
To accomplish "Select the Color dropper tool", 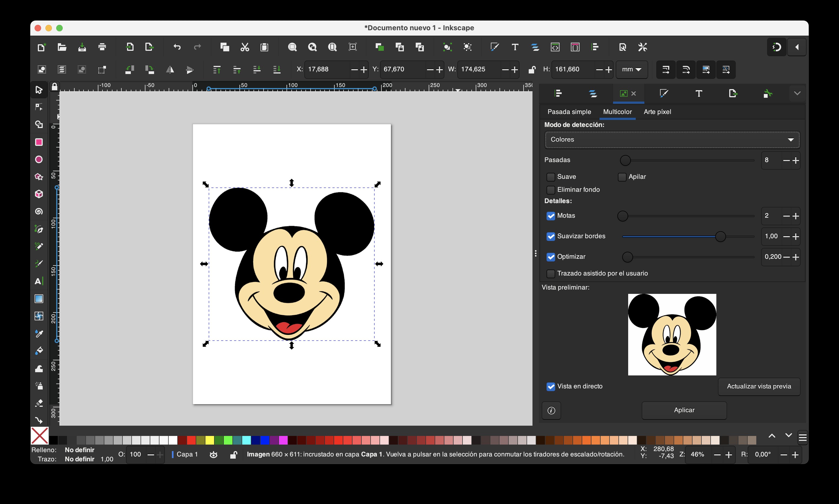I will pyautogui.click(x=39, y=334).
